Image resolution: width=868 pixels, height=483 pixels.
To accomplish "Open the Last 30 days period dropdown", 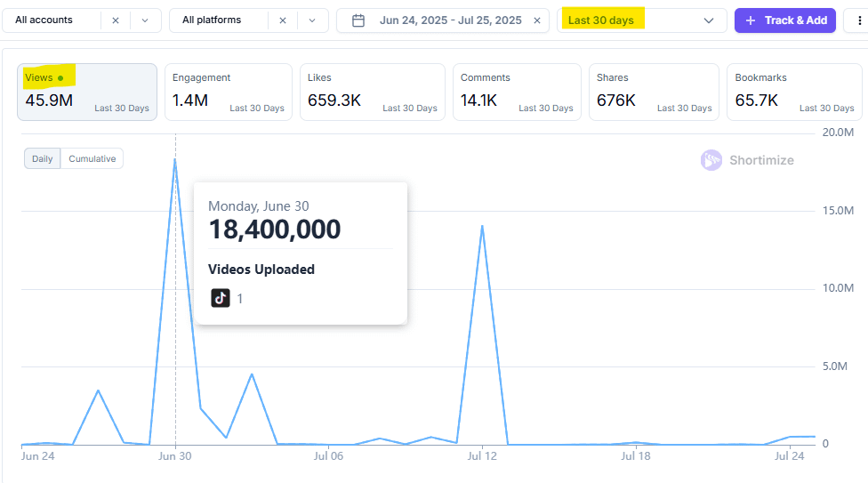I will (641, 20).
